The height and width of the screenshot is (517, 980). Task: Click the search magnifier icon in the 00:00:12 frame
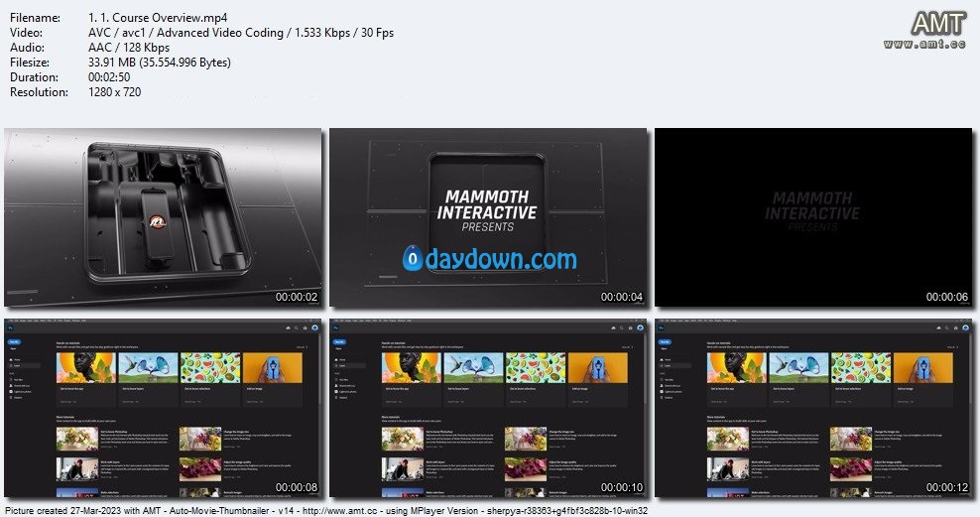click(947, 328)
